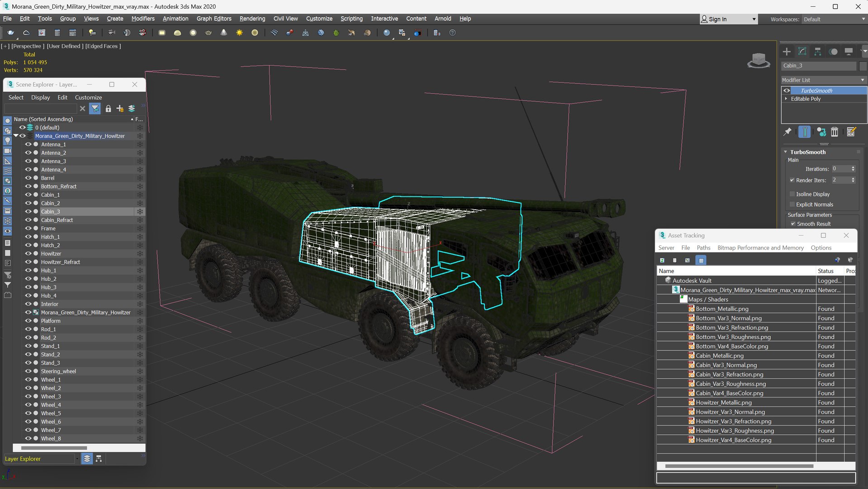Click the Cabin_3 object color swatch
The image size is (868, 489).
click(x=863, y=66)
